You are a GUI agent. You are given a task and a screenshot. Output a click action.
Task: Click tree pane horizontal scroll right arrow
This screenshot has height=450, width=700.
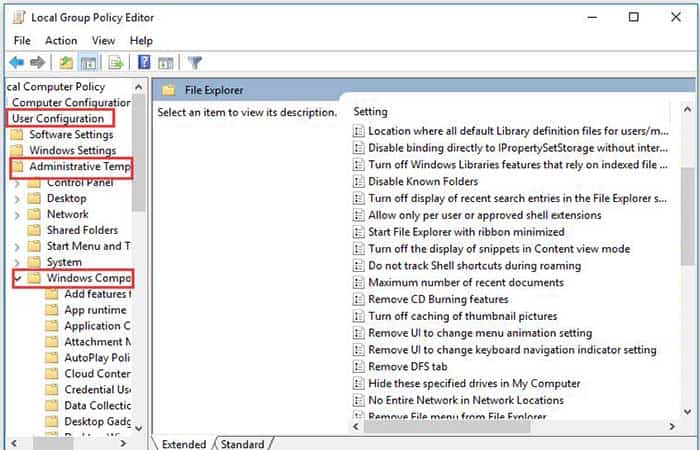(123, 444)
